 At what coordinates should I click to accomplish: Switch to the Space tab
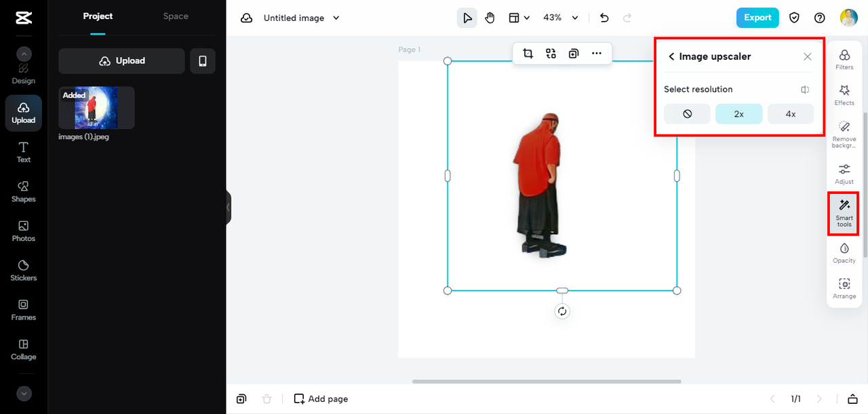(x=176, y=16)
